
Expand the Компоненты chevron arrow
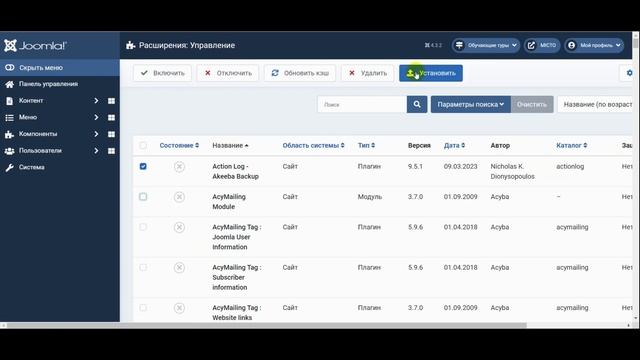click(x=96, y=134)
